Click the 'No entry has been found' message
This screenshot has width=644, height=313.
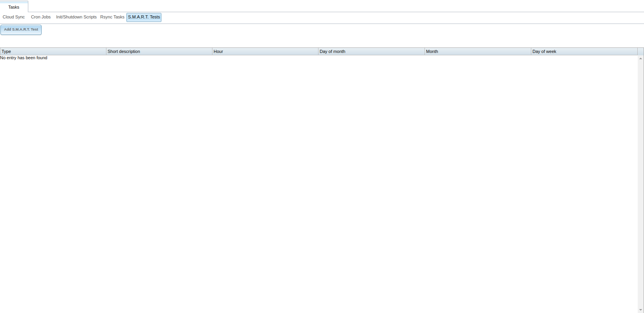pyautogui.click(x=24, y=58)
